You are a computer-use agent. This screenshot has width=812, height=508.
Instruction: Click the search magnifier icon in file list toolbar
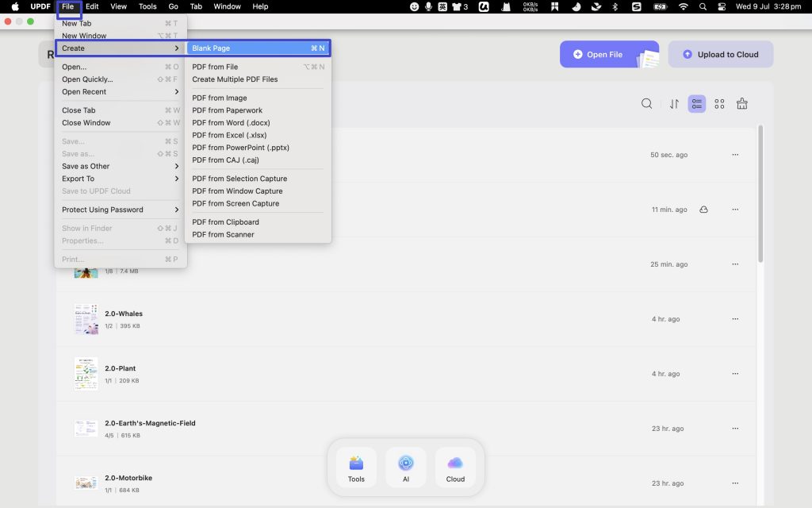click(646, 104)
